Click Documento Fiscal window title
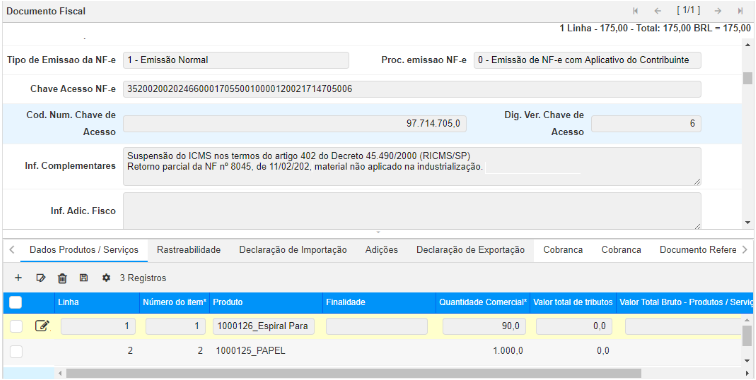Viewport: 756px width, 380px height. (46, 11)
